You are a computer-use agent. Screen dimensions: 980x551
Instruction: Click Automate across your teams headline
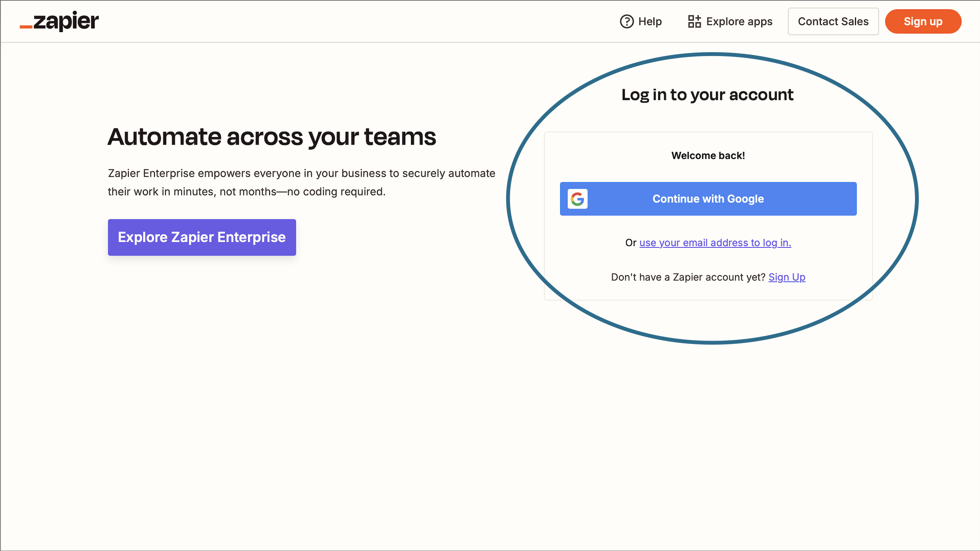click(272, 137)
